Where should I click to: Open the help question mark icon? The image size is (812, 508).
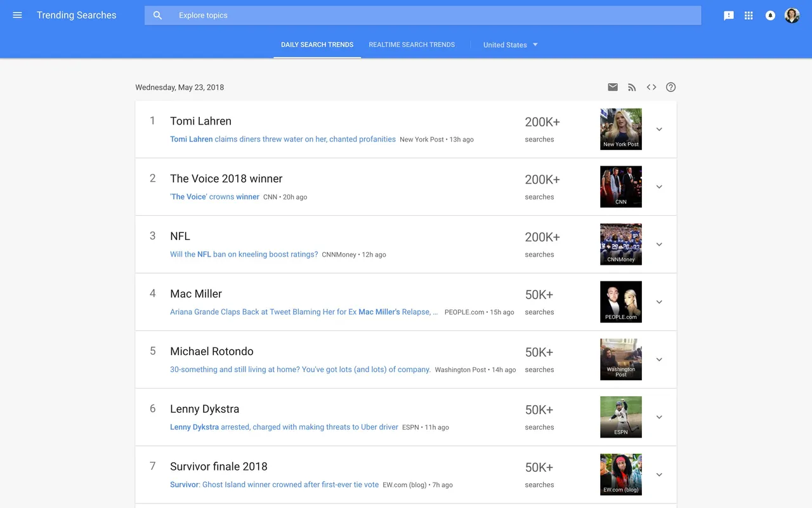pos(671,87)
